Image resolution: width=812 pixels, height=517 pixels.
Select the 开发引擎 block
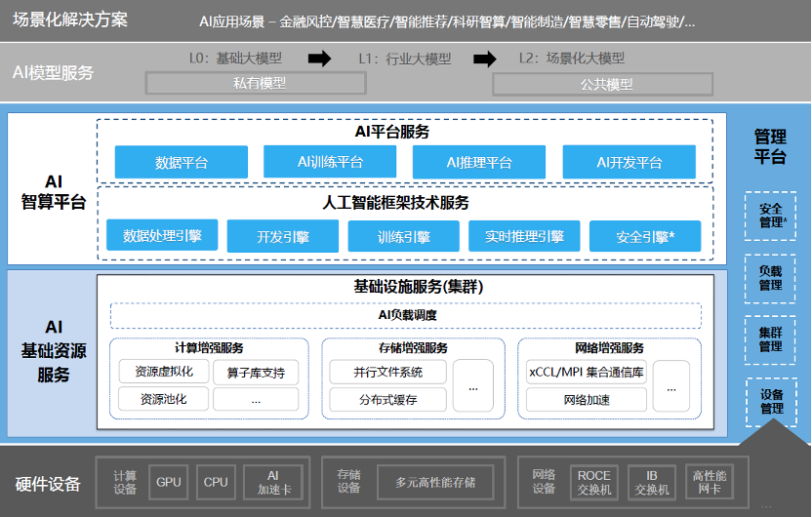(283, 236)
